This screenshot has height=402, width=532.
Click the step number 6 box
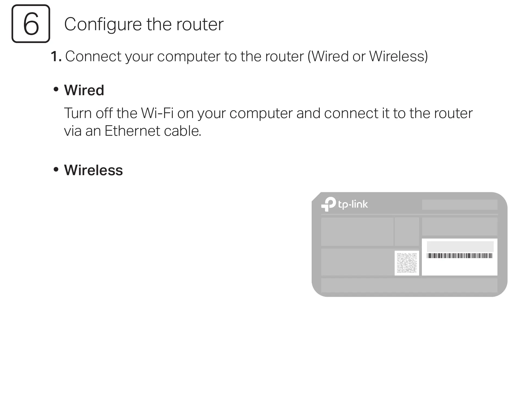click(x=31, y=24)
